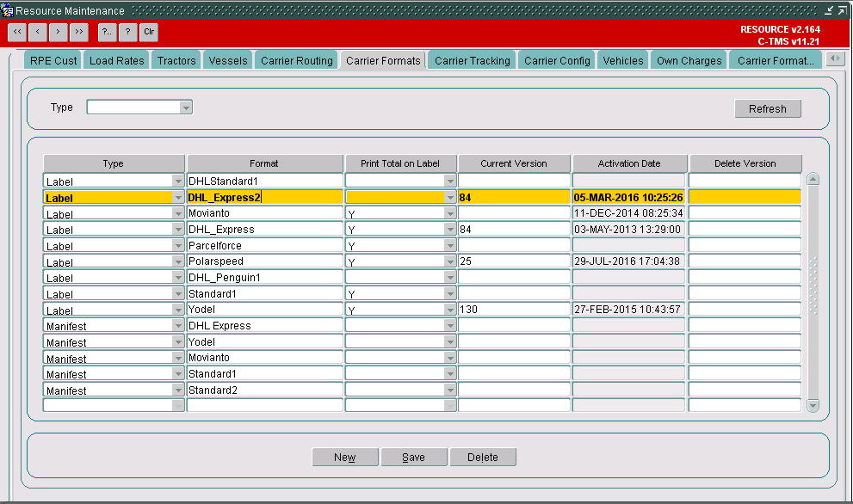The width and height of the screenshot is (853, 504).
Task: Open Type dropdown for DHLStandard1 row
Action: click(x=178, y=181)
